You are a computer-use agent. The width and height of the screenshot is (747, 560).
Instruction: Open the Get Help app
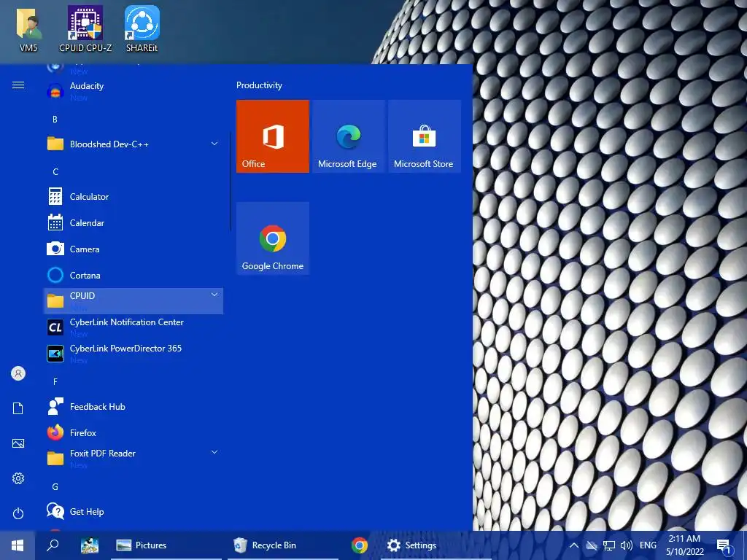pyautogui.click(x=133, y=512)
